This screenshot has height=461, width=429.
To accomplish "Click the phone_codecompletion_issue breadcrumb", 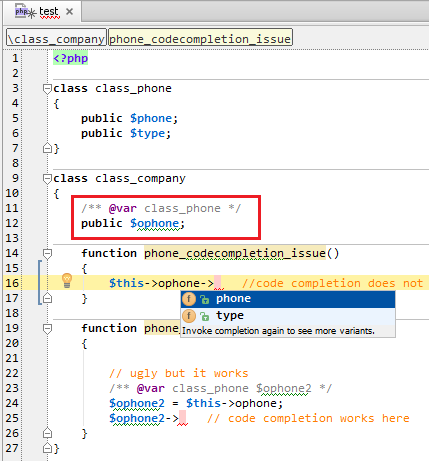I will pos(200,39).
